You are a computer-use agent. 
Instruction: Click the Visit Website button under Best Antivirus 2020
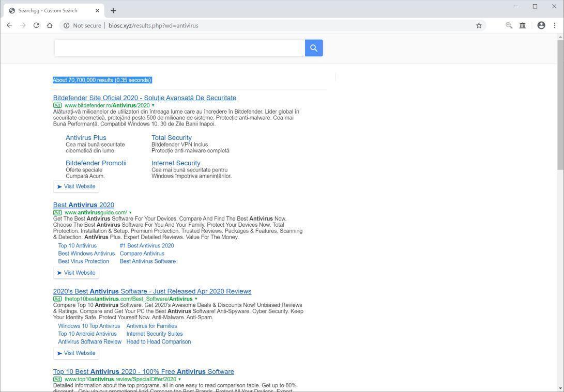coord(76,273)
